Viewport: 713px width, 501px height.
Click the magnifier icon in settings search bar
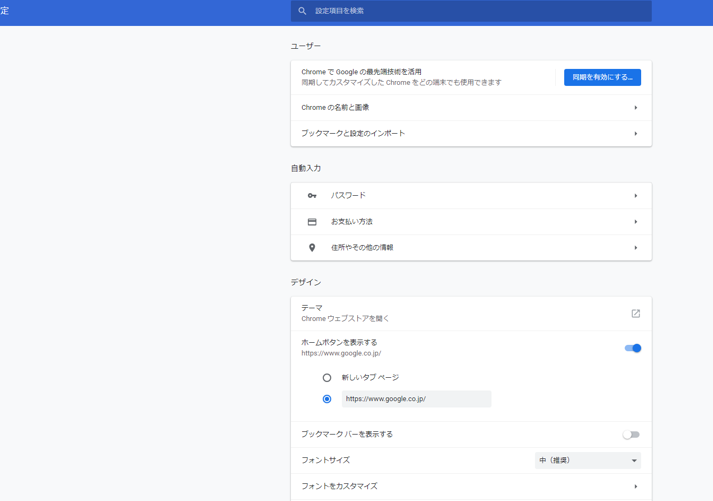pyautogui.click(x=302, y=11)
